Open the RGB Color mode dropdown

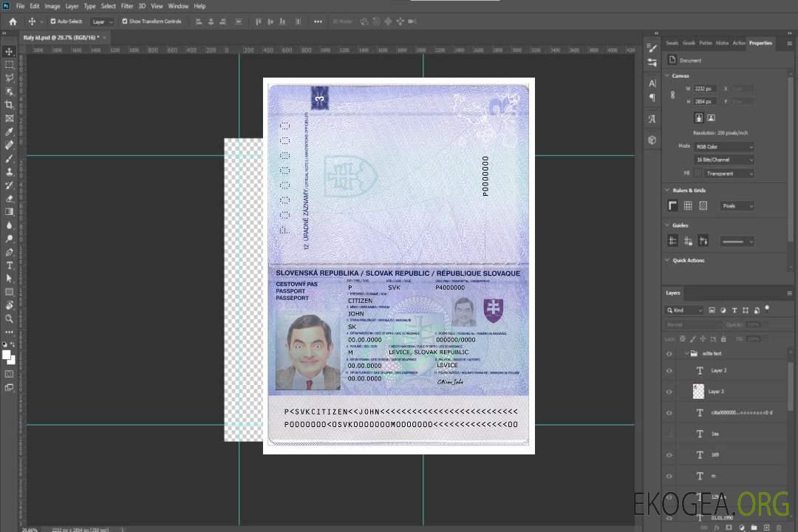[723, 146]
